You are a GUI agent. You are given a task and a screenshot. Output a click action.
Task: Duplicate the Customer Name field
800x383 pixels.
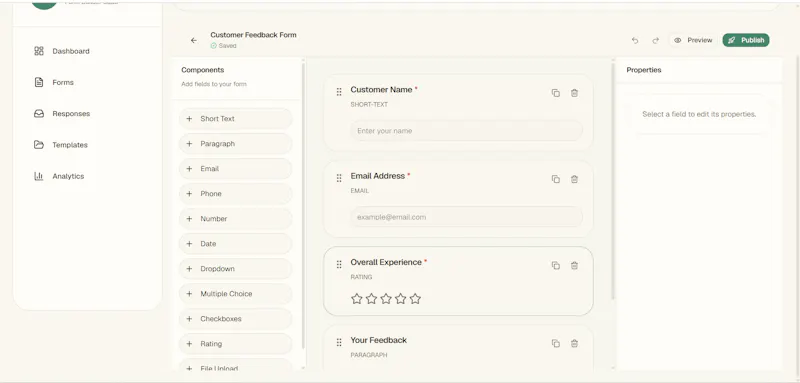click(x=556, y=93)
